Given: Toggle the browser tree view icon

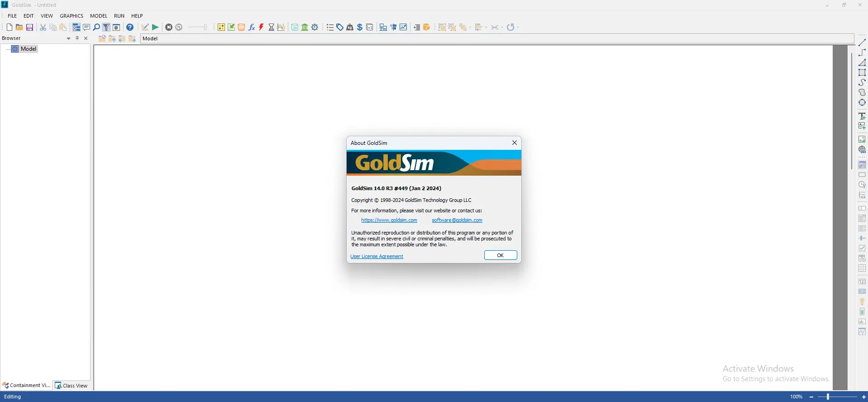Looking at the screenshot, I should [76, 28].
